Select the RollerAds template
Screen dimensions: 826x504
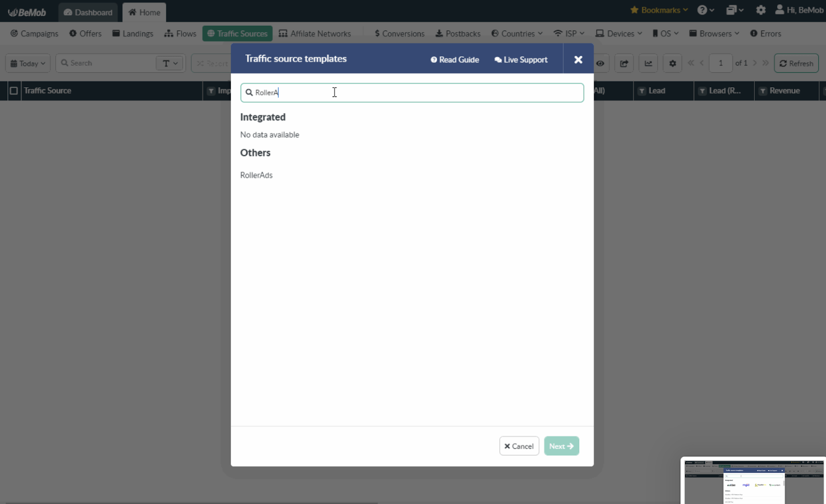(257, 175)
